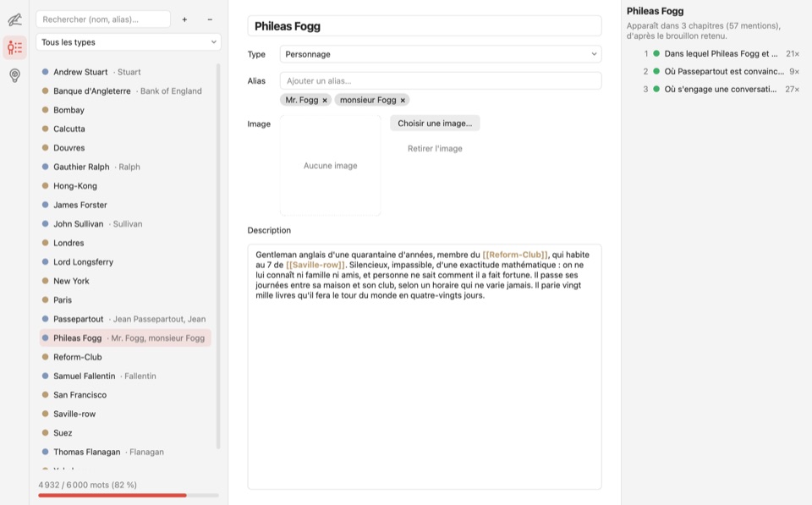The height and width of the screenshot is (505, 812).
Task: Click the Phileas Fogg heading in right panel
Action: point(655,11)
